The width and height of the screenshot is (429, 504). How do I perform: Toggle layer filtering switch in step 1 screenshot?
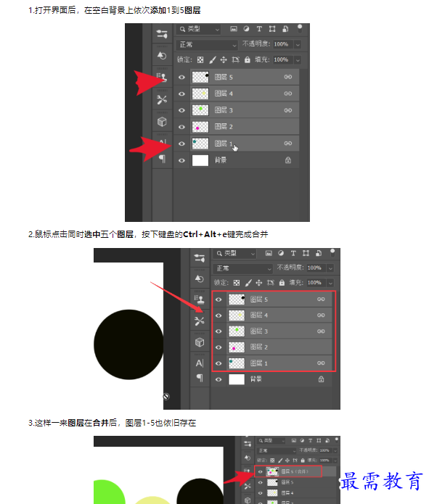click(x=300, y=28)
